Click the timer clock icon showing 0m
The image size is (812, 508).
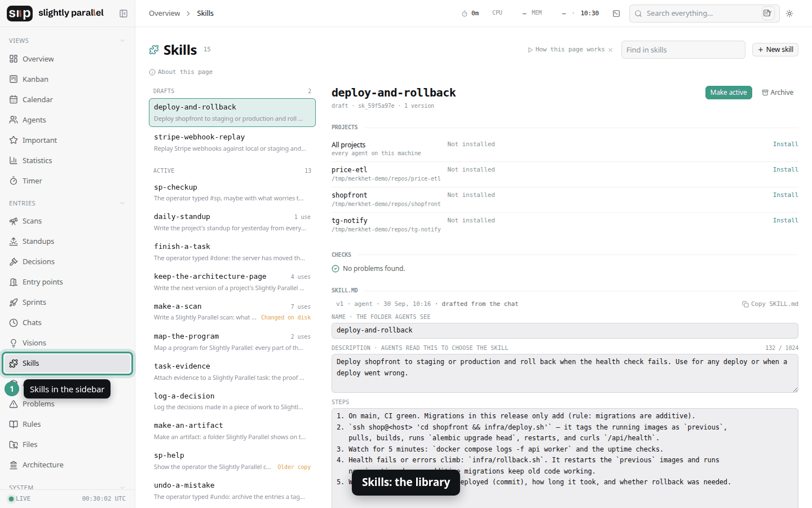(x=465, y=14)
